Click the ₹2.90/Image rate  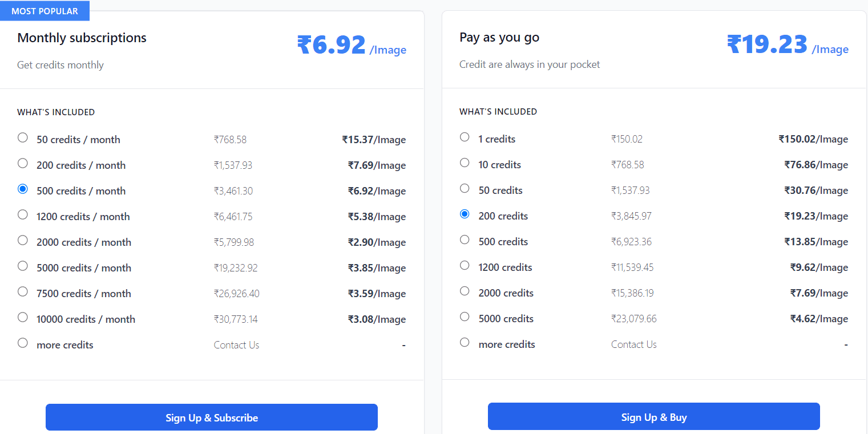(377, 242)
